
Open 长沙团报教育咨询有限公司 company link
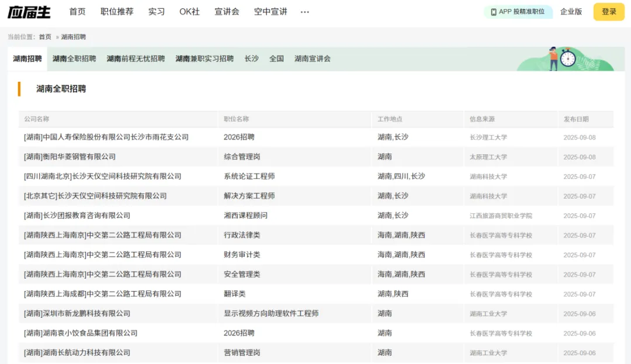tap(77, 216)
